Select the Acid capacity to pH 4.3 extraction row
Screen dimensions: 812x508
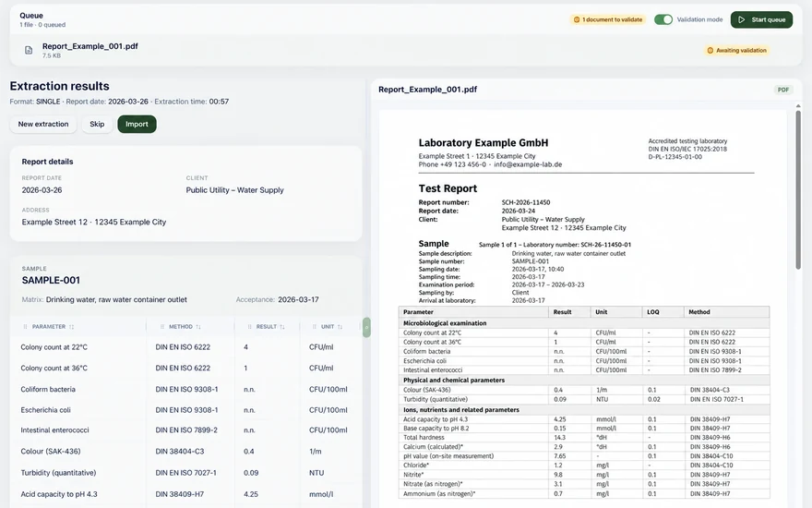(185, 494)
